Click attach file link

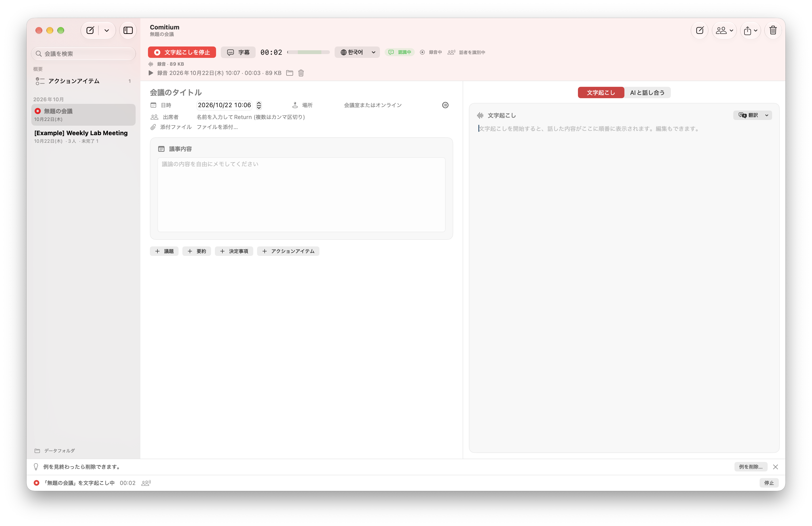[217, 127]
